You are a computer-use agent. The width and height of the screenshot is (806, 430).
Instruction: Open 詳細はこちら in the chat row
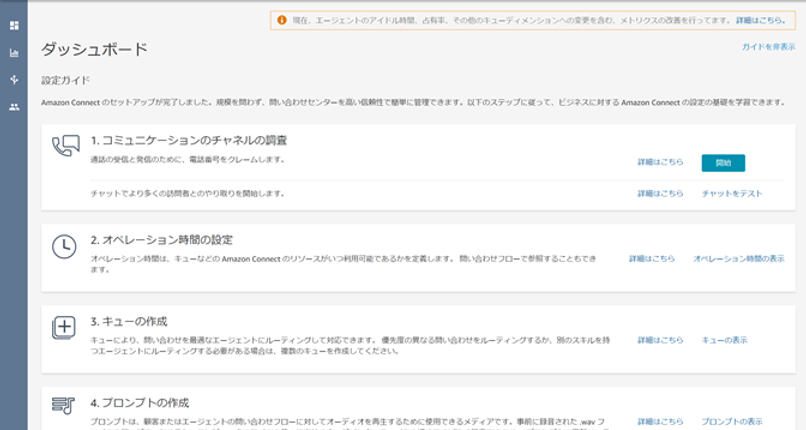[x=660, y=193]
